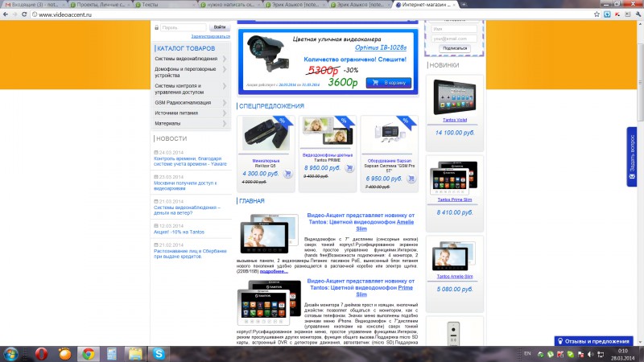
Task: Open Skype from the taskbar
Action: (x=159, y=353)
